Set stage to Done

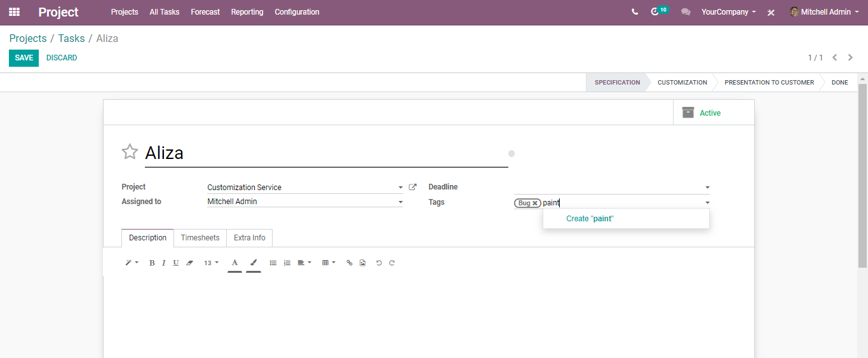pos(839,83)
